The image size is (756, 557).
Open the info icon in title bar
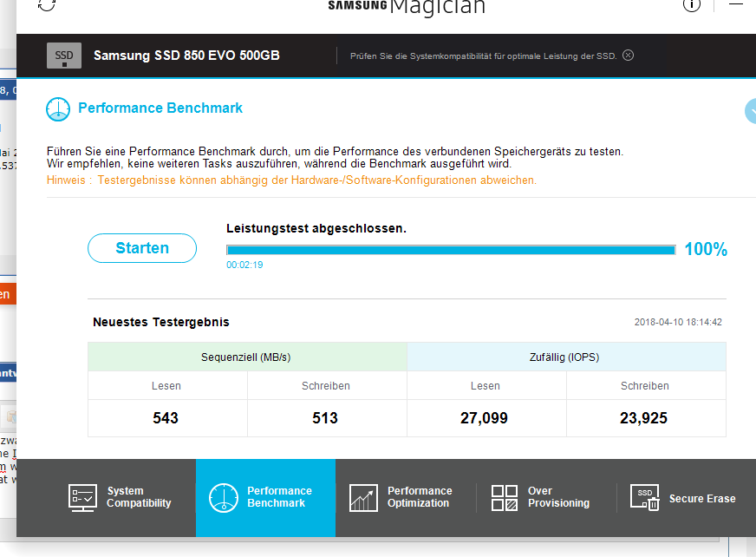coord(691,5)
